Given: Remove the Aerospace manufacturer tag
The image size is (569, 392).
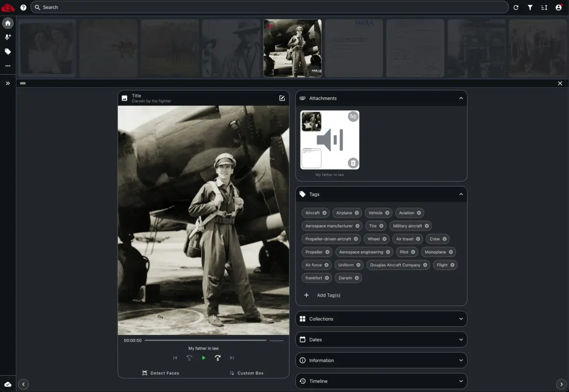Looking at the screenshot, I should tap(358, 226).
